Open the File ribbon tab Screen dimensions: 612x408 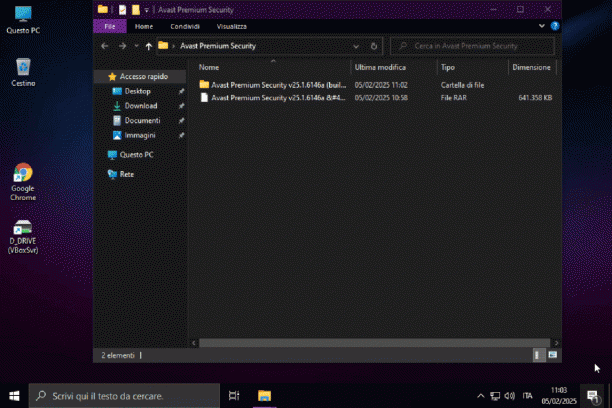(110, 27)
